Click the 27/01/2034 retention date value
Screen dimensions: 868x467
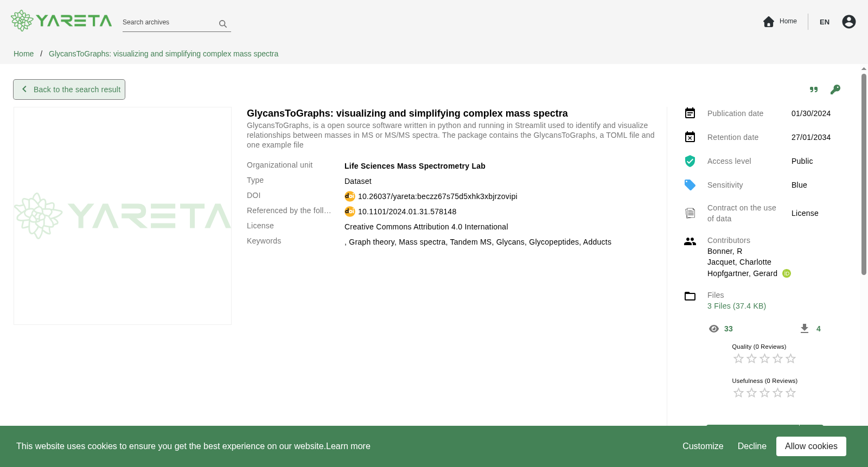click(x=811, y=137)
